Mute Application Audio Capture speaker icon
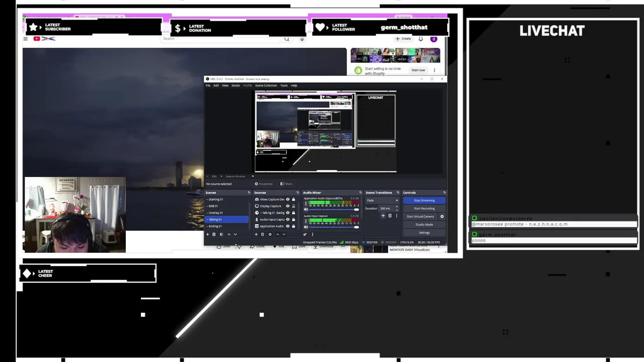The height and width of the screenshot is (362, 644). pyautogui.click(x=306, y=209)
